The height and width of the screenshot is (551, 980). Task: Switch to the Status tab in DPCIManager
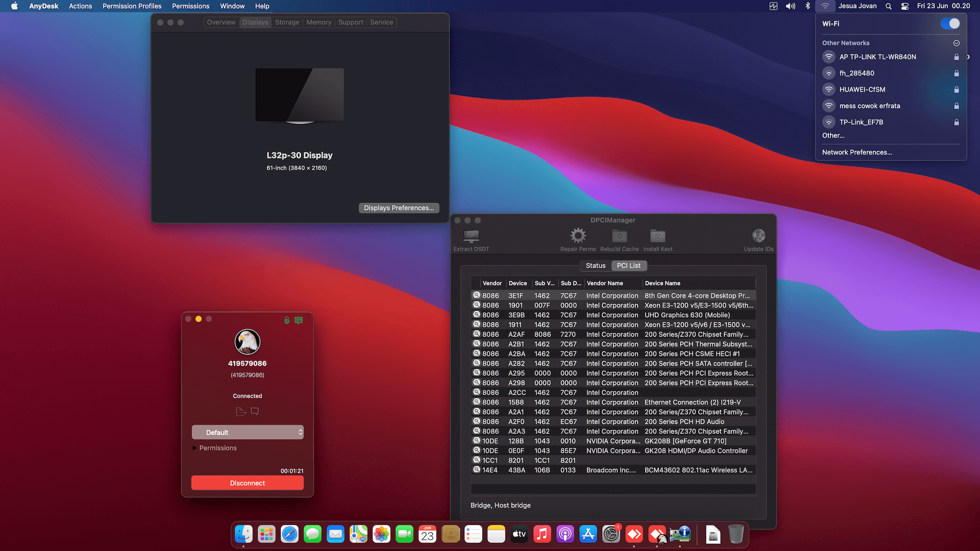[x=595, y=265]
